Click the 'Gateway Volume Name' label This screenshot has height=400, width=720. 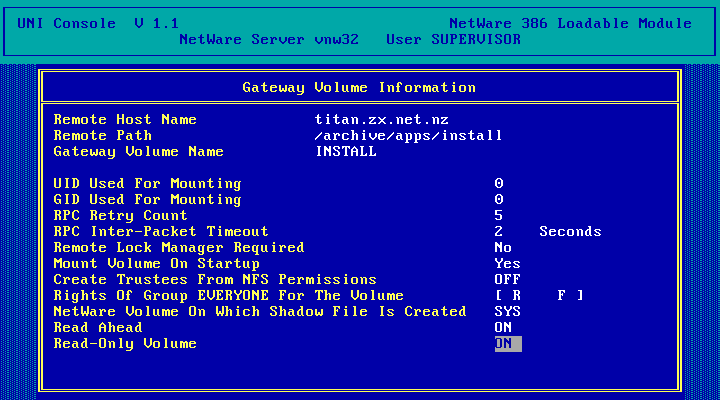click(x=138, y=152)
